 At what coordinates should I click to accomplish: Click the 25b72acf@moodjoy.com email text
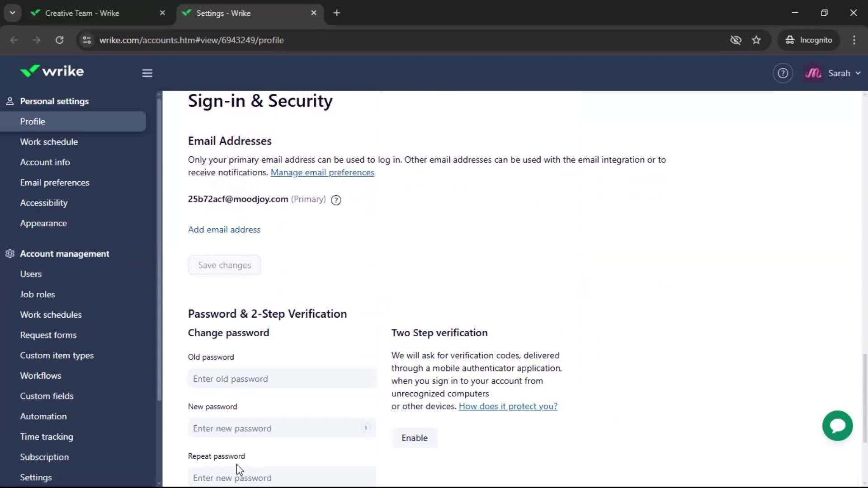[238, 199]
